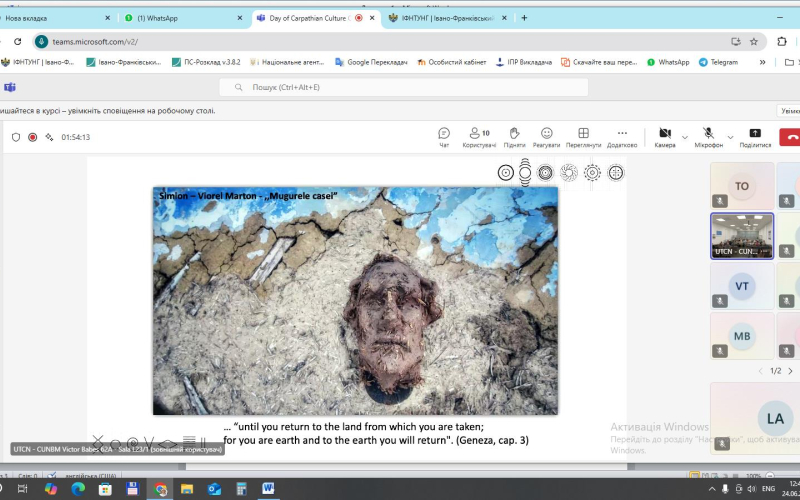Open the Особистий кабінет bookmark
The image size is (800, 500).
point(452,62)
